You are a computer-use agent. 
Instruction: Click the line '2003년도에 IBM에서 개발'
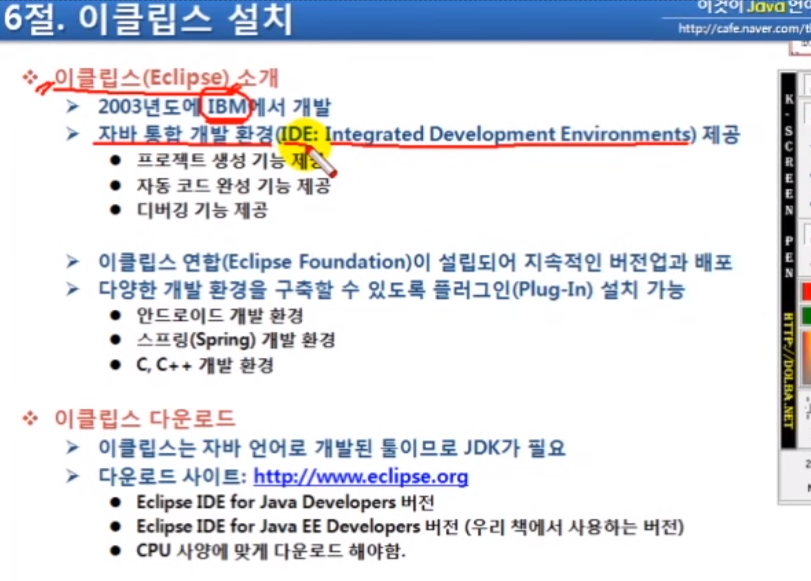coord(214,107)
